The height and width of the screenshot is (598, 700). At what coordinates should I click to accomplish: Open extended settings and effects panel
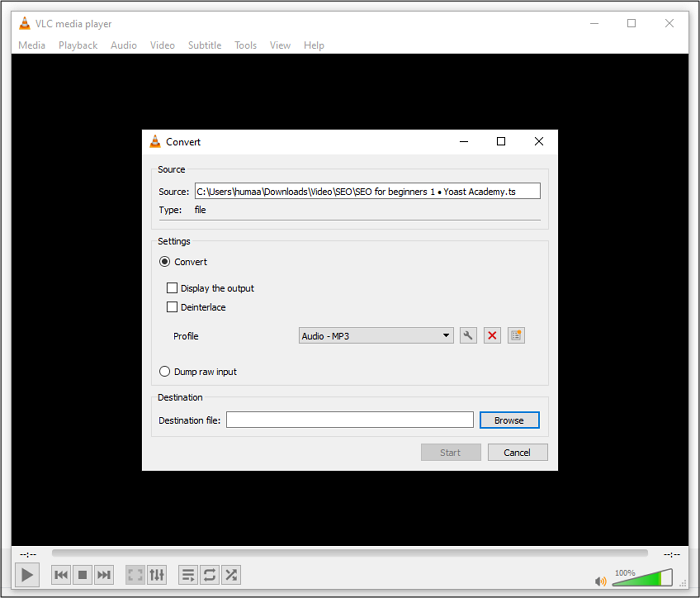pyautogui.click(x=157, y=575)
